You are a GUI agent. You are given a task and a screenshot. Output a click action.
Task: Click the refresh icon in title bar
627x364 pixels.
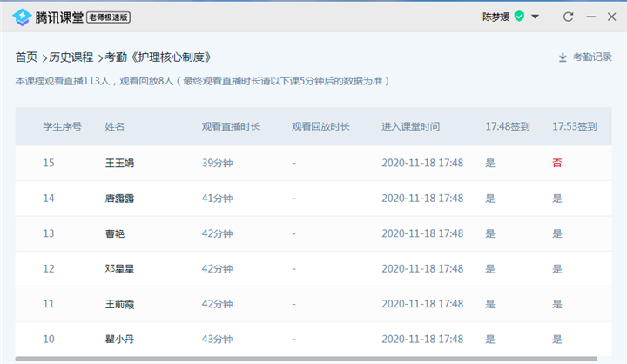point(568,17)
